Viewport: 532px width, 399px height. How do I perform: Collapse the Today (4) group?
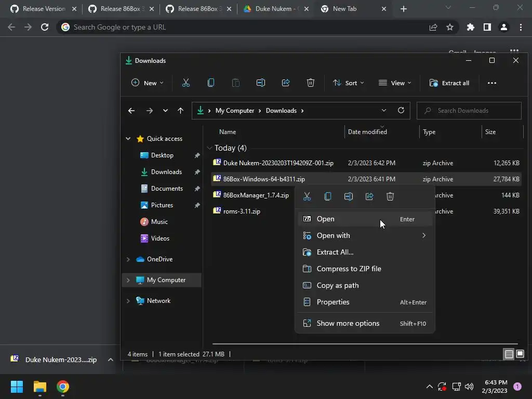click(x=209, y=148)
